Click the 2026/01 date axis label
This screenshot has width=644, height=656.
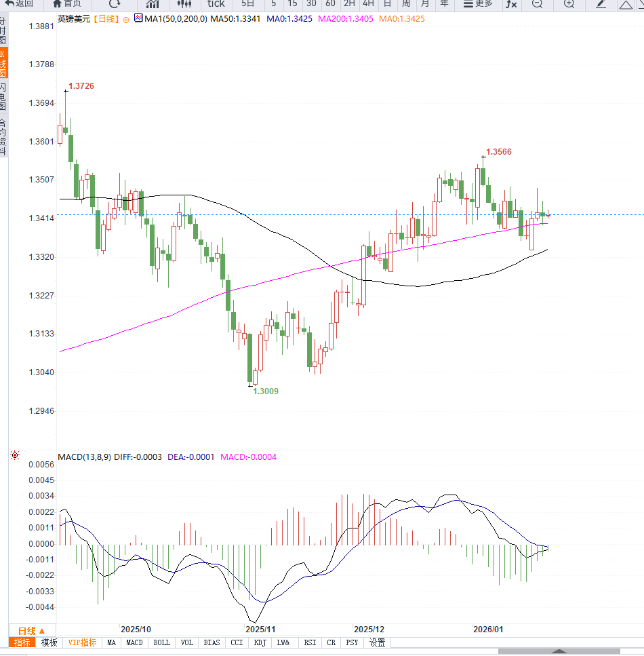488,630
